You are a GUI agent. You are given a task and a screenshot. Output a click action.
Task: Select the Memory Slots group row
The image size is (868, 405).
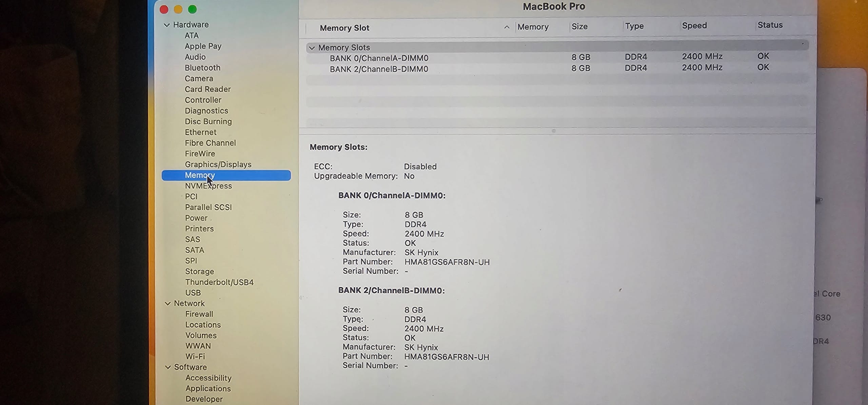click(x=557, y=47)
